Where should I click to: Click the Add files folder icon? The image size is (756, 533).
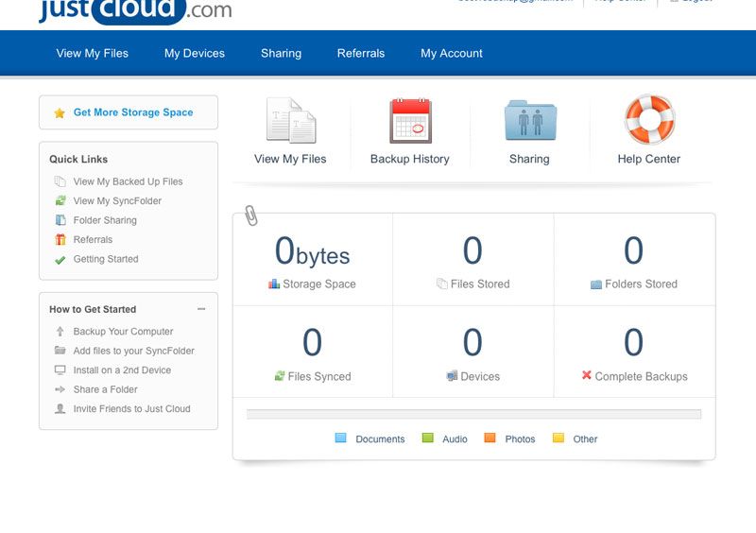(x=60, y=350)
